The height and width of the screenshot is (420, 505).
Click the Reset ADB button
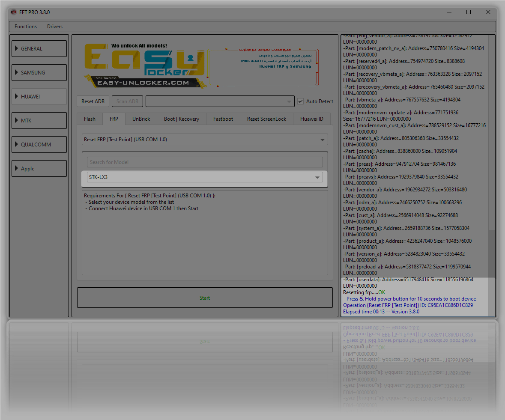tap(93, 101)
